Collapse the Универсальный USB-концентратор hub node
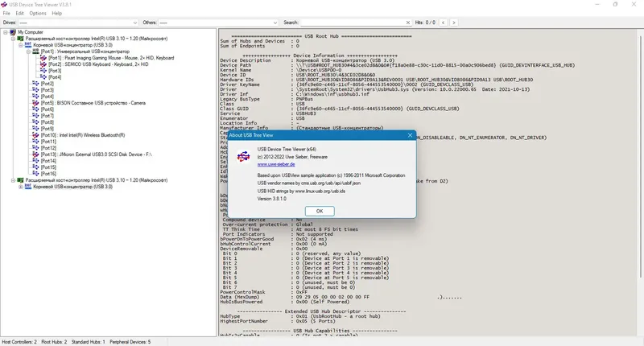 (x=28, y=51)
